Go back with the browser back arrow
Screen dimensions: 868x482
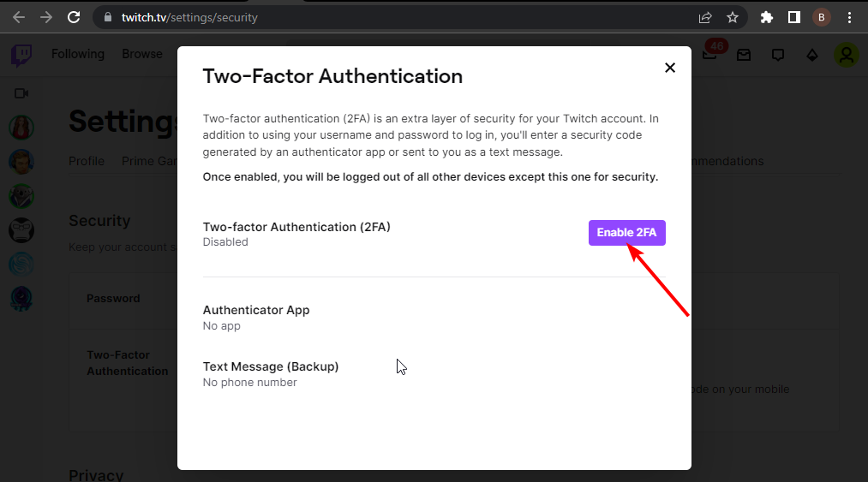pyautogui.click(x=19, y=17)
